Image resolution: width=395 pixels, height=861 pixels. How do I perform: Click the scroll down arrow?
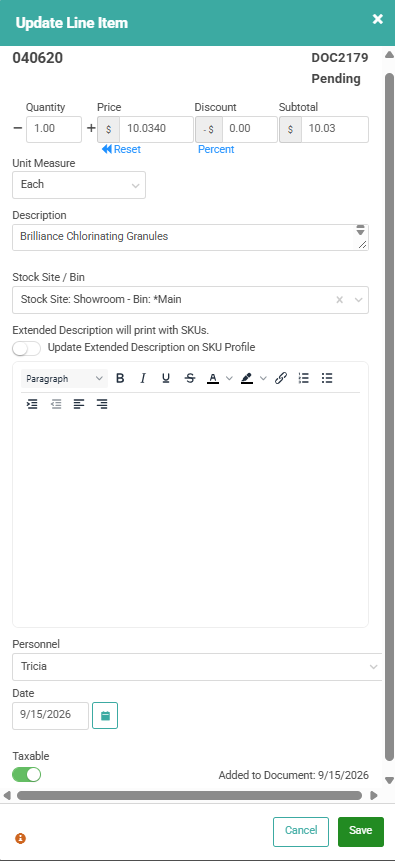[x=390, y=780]
